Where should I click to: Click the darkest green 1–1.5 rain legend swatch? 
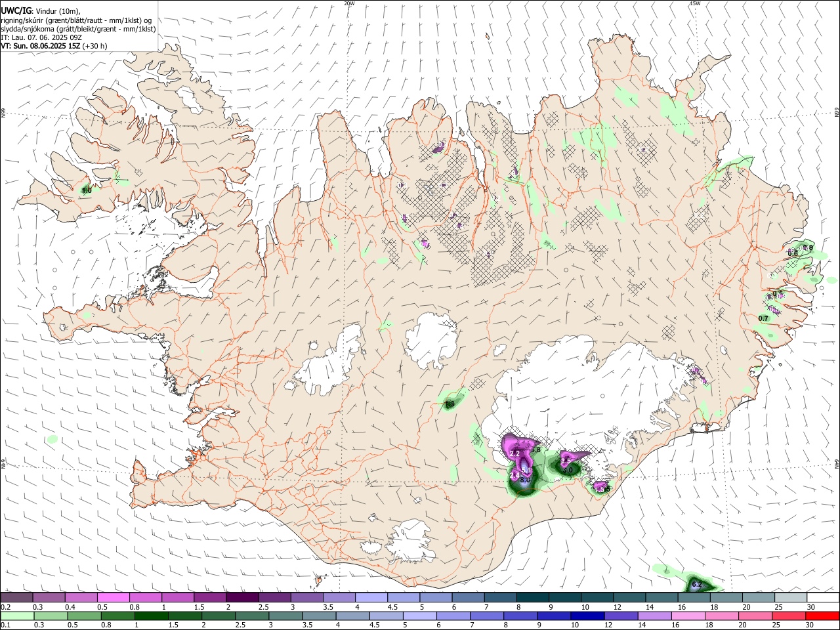point(152,616)
